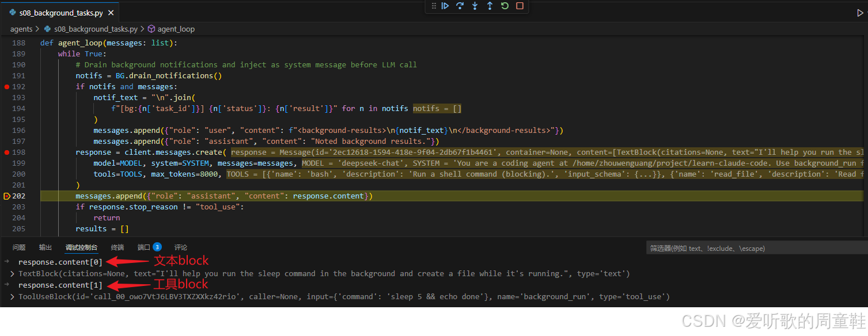Click the Python file icon in breadcrumb
Viewport: 868px width, 336px height.
[x=48, y=29]
